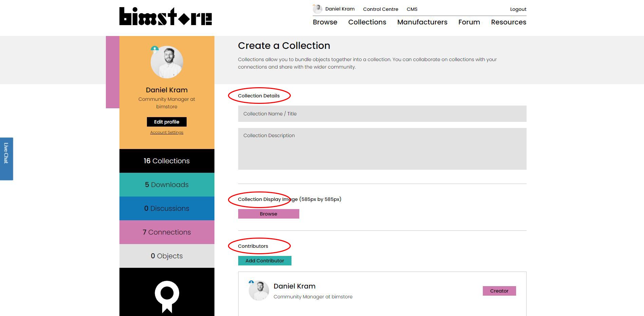
Task: Click the Contributors section label
Action: [x=253, y=246]
